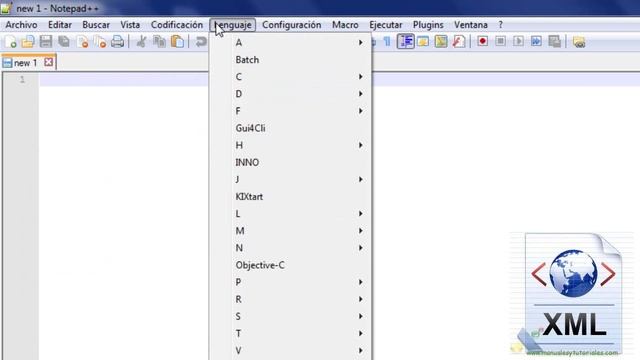
Task: Expand the C languages submenu
Action: coord(291,77)
